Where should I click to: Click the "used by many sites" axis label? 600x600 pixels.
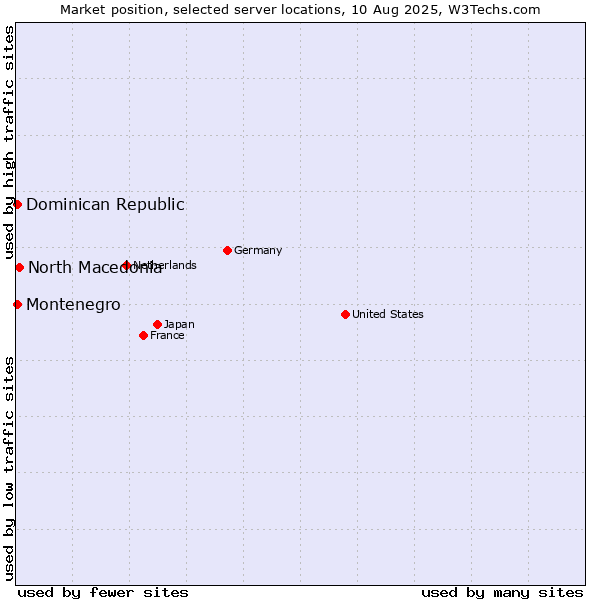[x=502, y=593]
